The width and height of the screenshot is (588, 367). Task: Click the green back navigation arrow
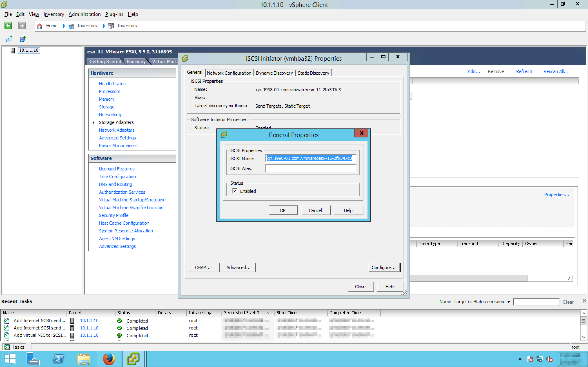pyautogui.click(x=8, y=26)
